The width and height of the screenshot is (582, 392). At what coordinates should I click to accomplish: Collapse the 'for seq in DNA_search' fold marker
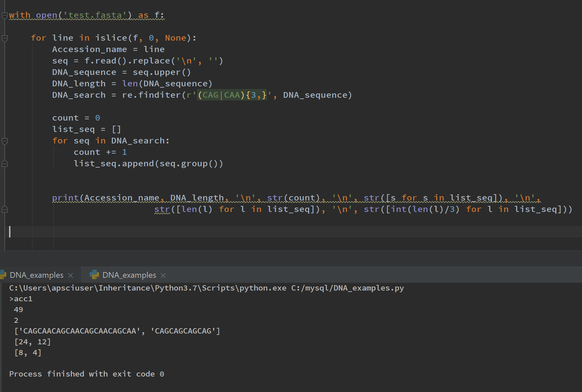(5, 141)
